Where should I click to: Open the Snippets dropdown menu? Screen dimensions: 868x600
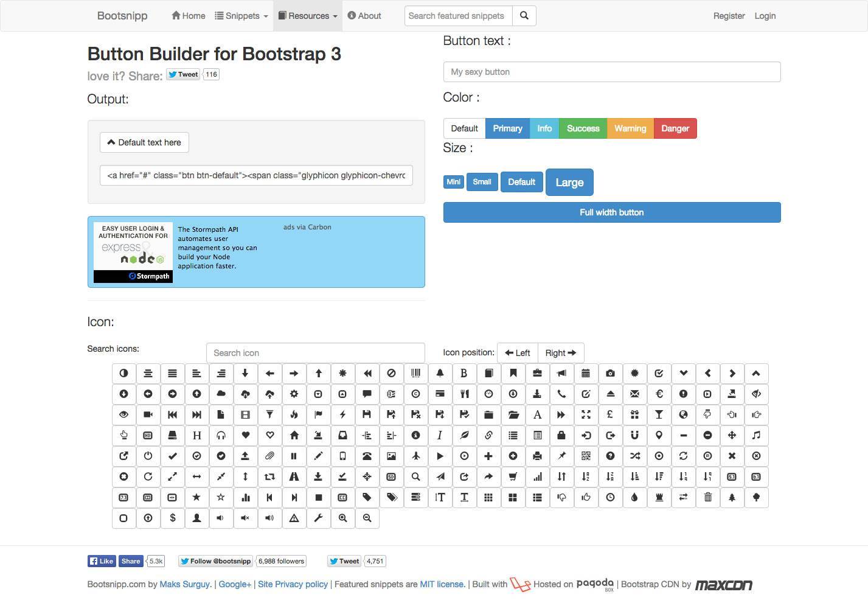241,16
